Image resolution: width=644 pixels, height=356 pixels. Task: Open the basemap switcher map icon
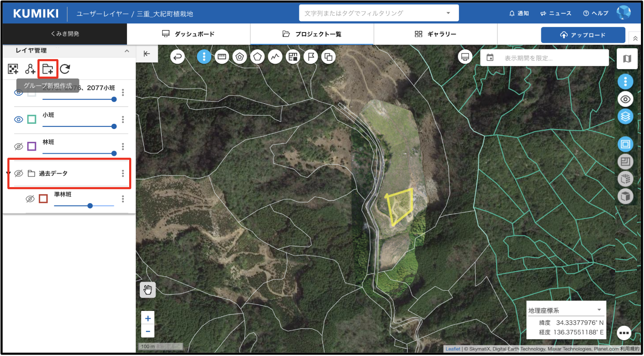point(627,58)
